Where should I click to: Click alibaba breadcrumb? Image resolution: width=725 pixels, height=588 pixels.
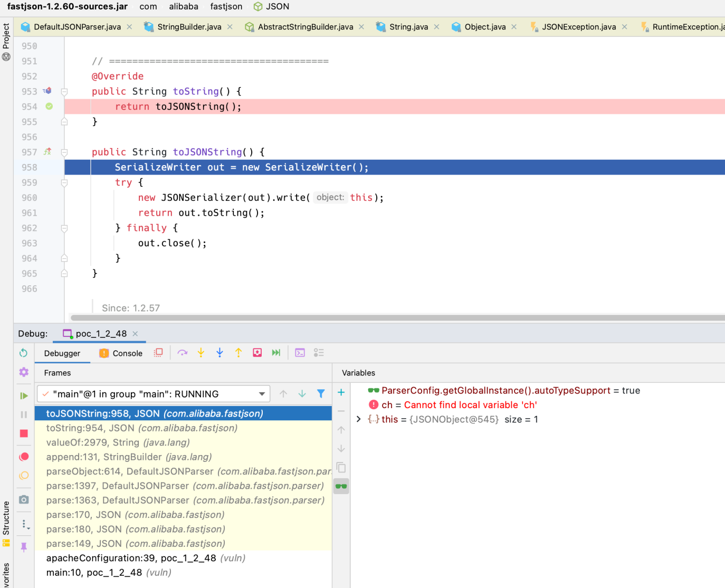[x=184, y=6]
